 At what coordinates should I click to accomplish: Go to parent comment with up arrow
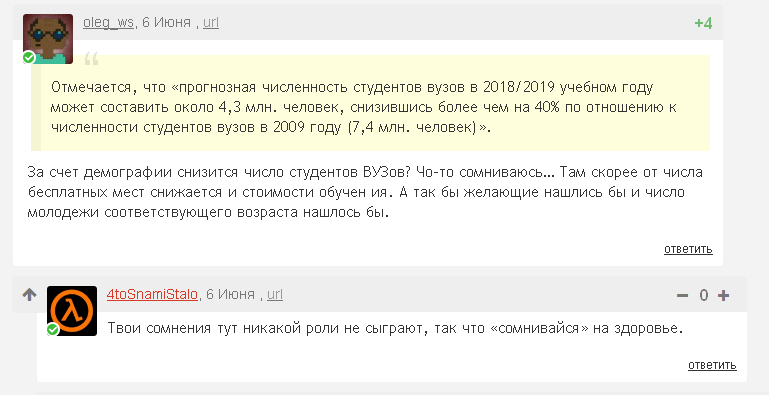coord(29,294)
